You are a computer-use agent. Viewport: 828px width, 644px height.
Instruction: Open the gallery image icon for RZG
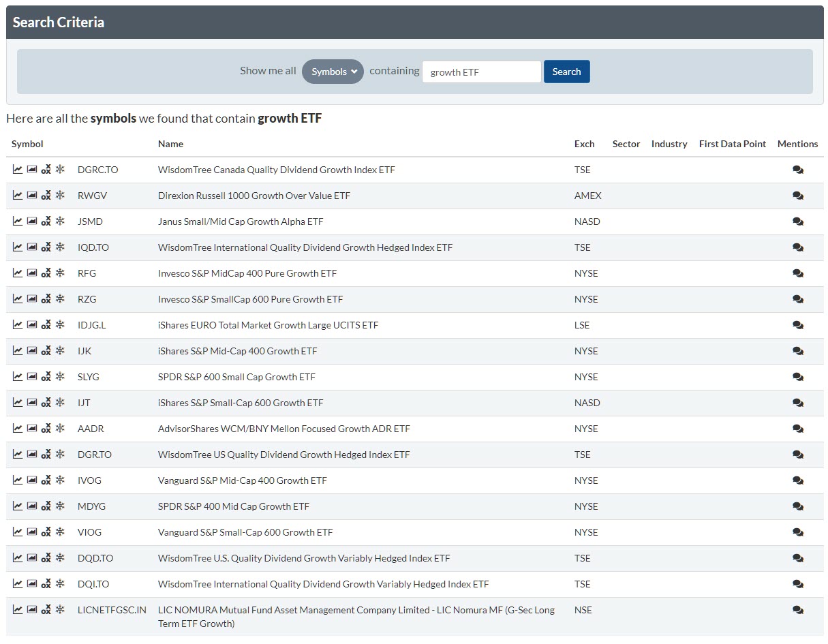click(32, 298)
